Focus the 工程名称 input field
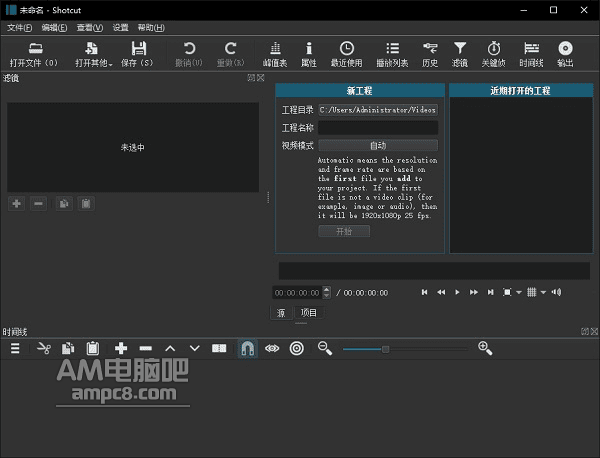The image size is (600, 458). coord(378,128)
